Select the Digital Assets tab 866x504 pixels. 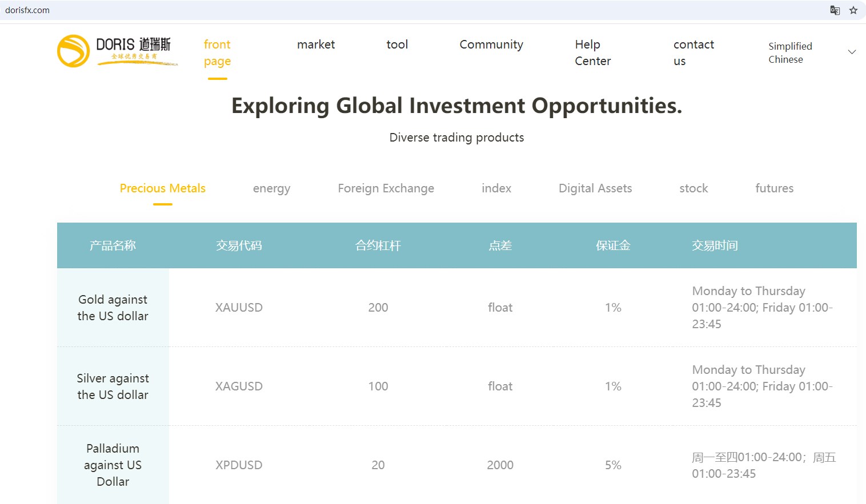[595, 188]
